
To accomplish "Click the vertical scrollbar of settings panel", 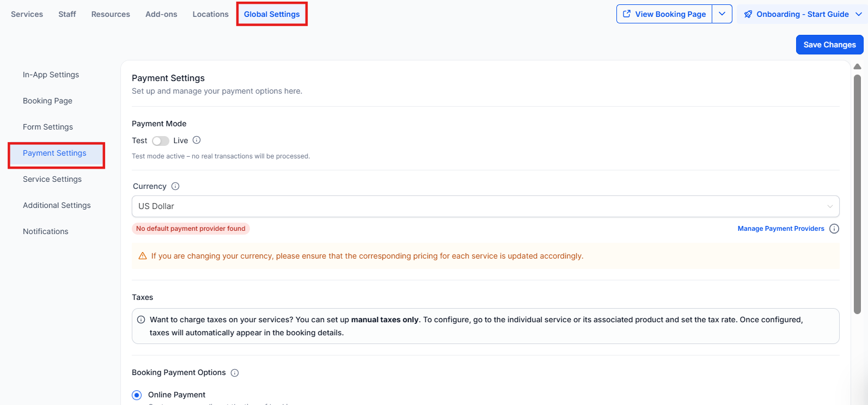I will point(857,191).
